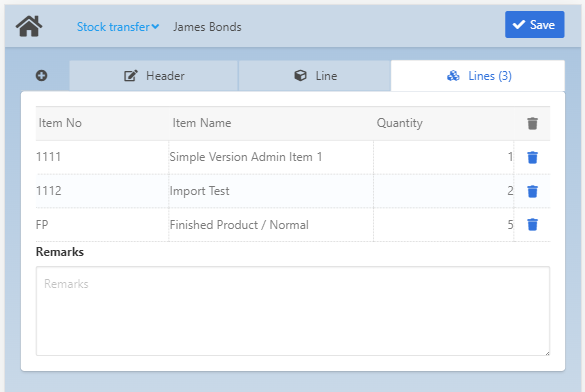Image resolution: width=585 pixels, height=392 pixels.
Task: Save the stock transfer
Action: tap(535, 25)
